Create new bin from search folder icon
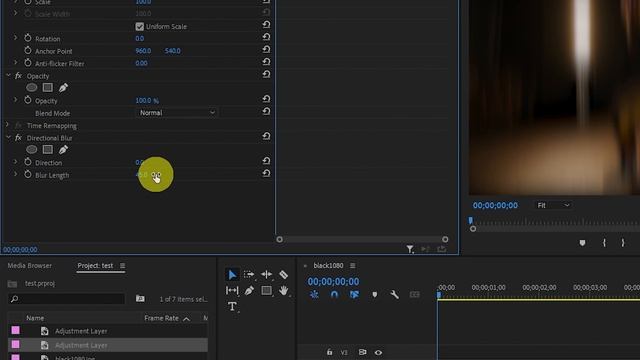Image resolution: width=640 pixels, height=360 pixels. pyautogui.click(x=140, y=299)
